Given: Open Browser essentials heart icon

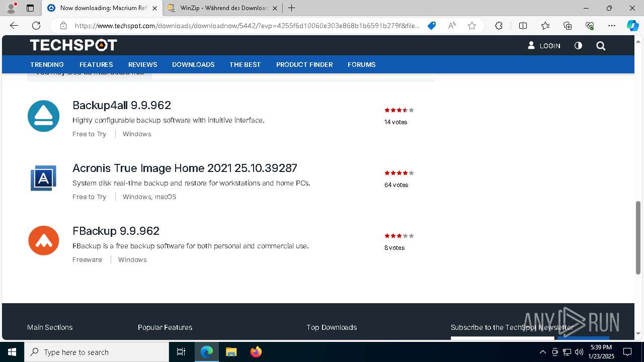Looking at the screenshot, I should click(x=590, y=26).
